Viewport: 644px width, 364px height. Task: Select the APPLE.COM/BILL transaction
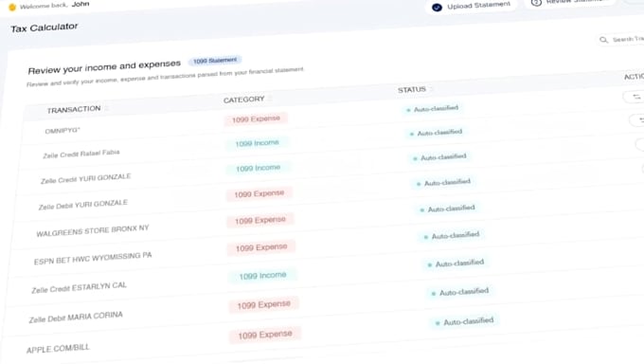(x=58, y=349)
